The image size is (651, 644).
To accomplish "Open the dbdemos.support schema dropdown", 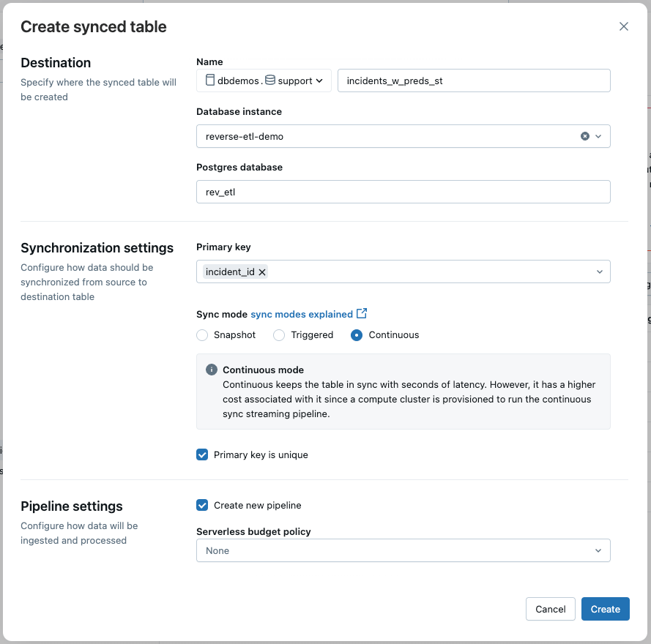I will coord(319,80).
